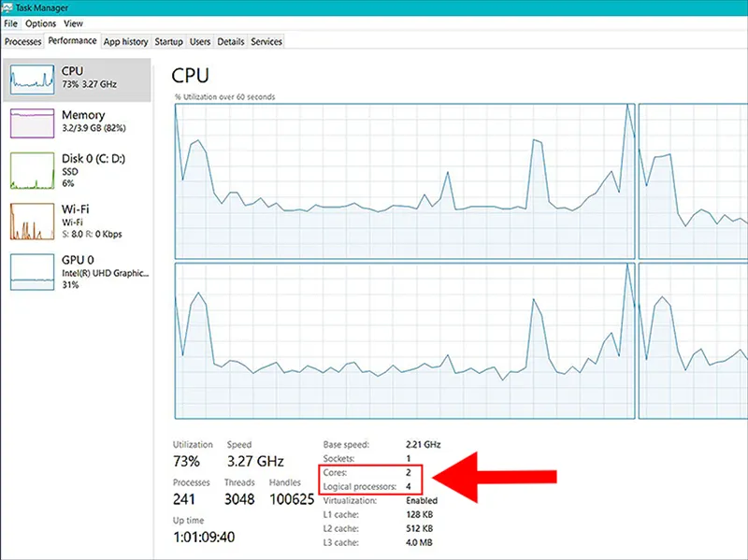Click the Task Manager title bar icon
The height and width of the screenshot is (560, 748).
7,7
